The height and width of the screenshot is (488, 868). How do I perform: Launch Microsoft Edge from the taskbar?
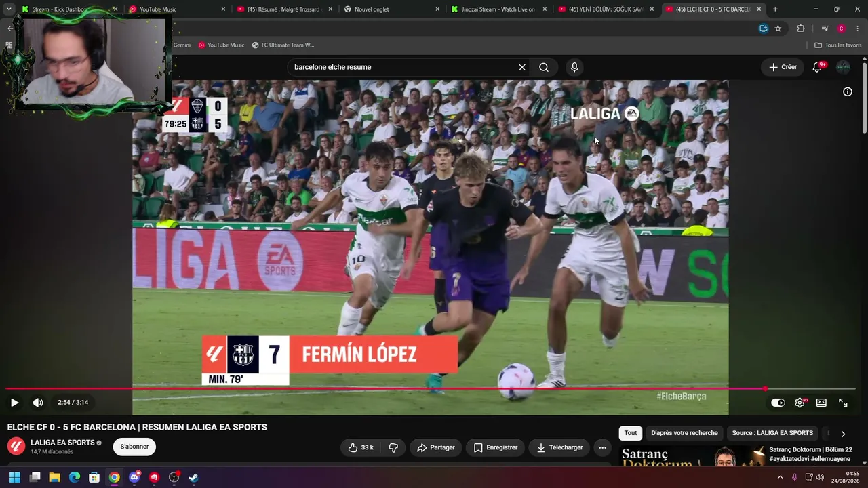click(x=75, y=477)
